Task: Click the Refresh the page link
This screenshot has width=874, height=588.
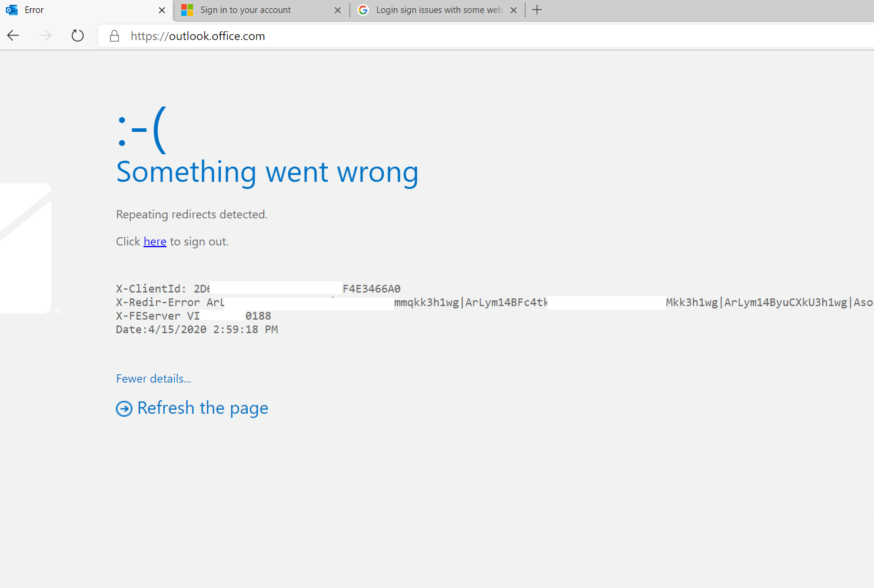Action: click(x=202, y=408)
